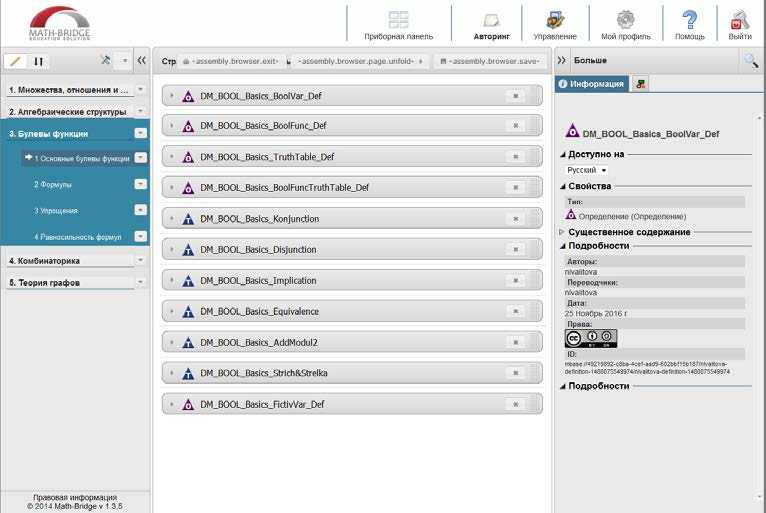Click the Creative Commons license badge

(x=591, y=338)
